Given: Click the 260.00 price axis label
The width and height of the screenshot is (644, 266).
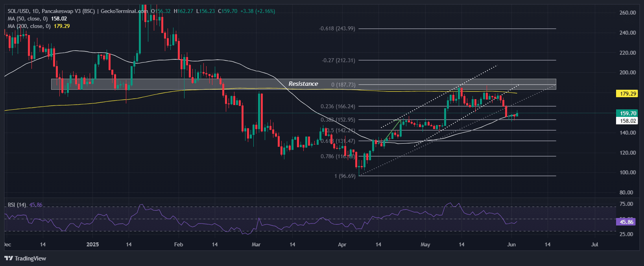Looking at the screenshot, I should click(627, 13).
